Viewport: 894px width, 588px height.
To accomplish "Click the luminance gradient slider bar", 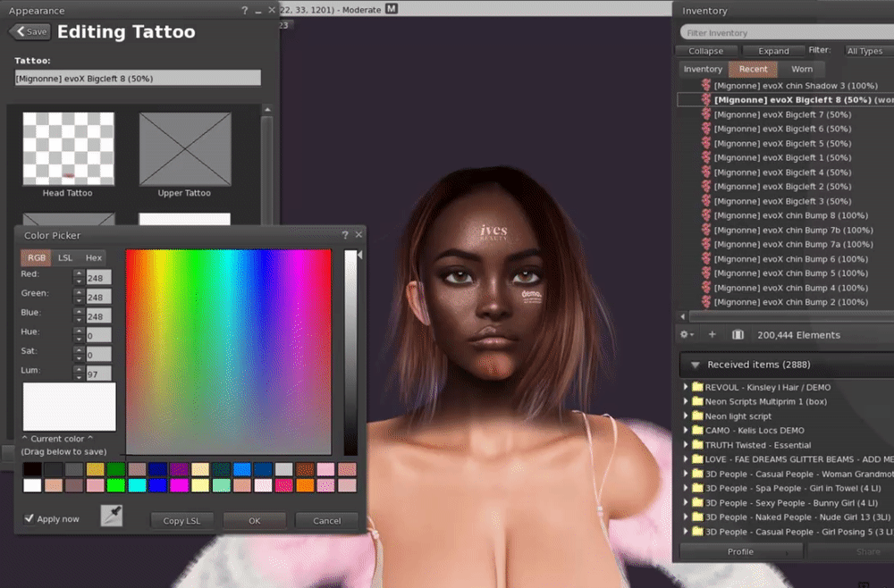I will pyautogui.click(x=350, y=352).
